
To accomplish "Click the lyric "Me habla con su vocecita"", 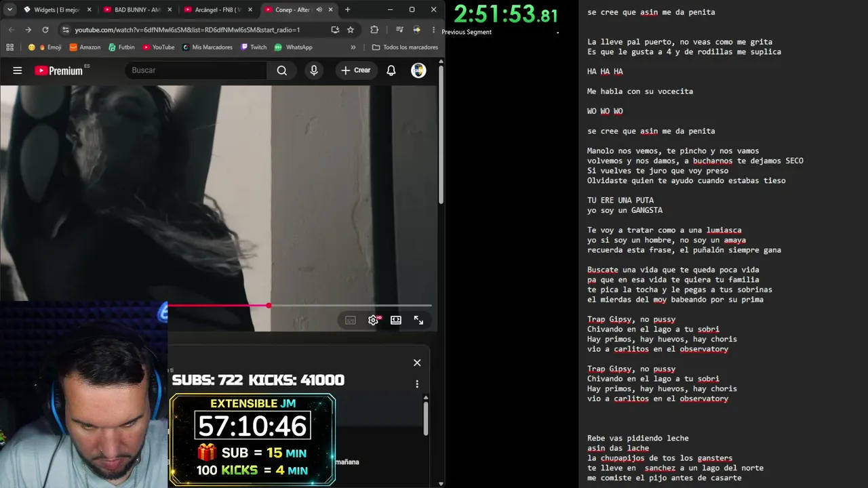I will tap(640, 91).
